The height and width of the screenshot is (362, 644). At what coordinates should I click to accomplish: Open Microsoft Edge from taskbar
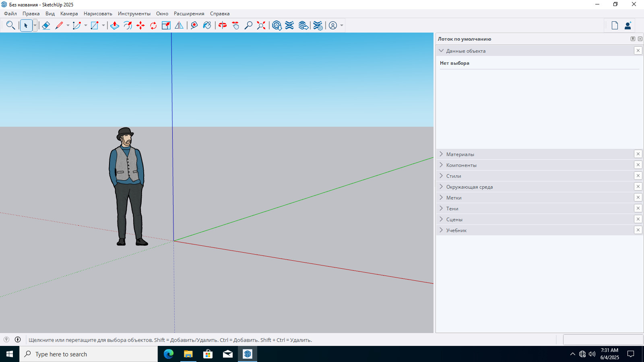click(168, 354)
